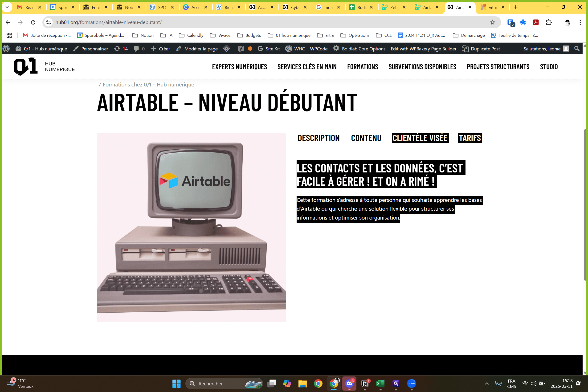Open the Windows Start button
The height and width of the screenshot is (392, 588).
(x=176, y=384)
